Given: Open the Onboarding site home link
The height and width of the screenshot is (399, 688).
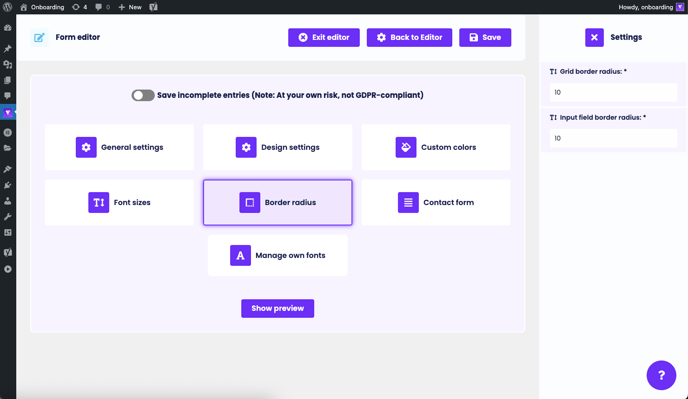Looking at the screenshot, I should coord(42,7).
